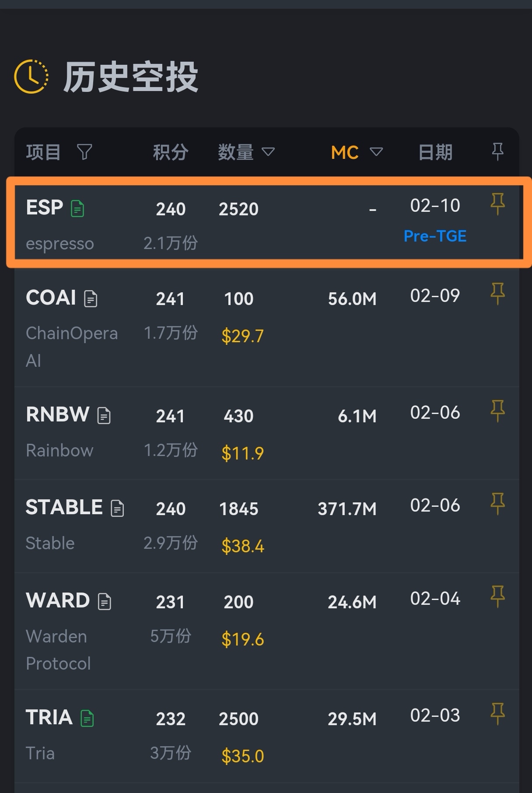
Task: Click the 日期 column header
Action: (x=435, y=152)
